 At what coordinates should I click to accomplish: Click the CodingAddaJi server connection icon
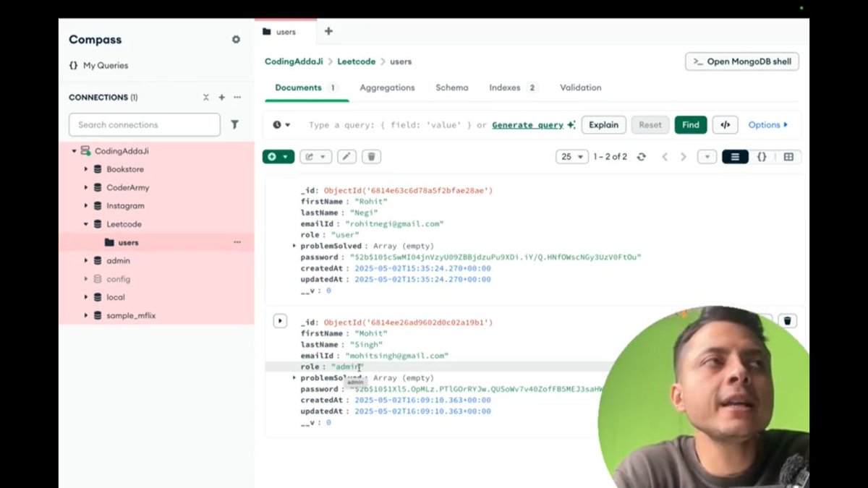(85, 151)
